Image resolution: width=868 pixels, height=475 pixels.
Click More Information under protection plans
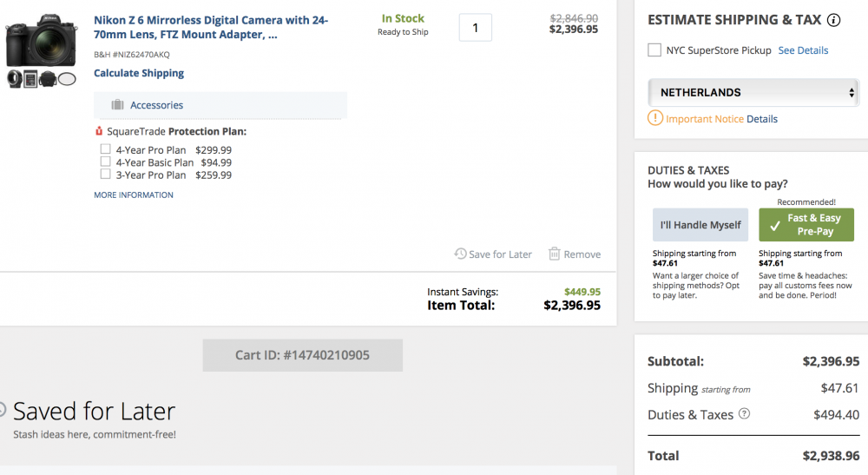(134, 195)
